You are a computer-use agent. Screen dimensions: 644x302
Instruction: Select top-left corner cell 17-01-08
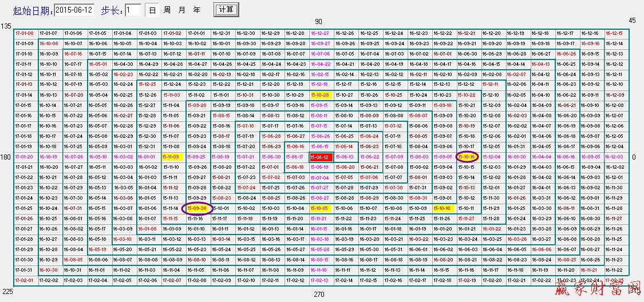24,33
